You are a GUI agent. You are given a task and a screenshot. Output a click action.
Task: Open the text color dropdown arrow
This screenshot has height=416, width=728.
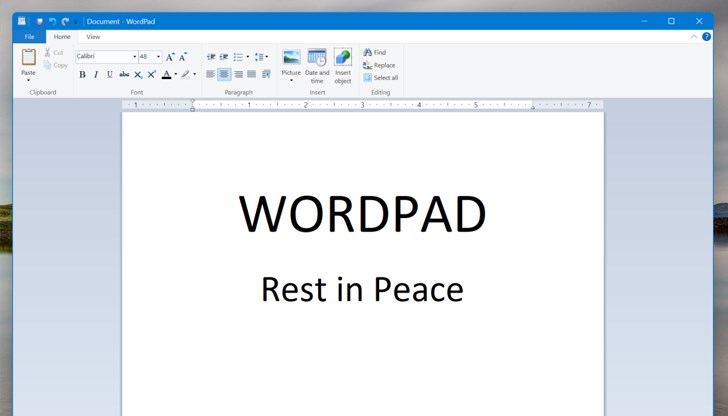coord(176,74)
